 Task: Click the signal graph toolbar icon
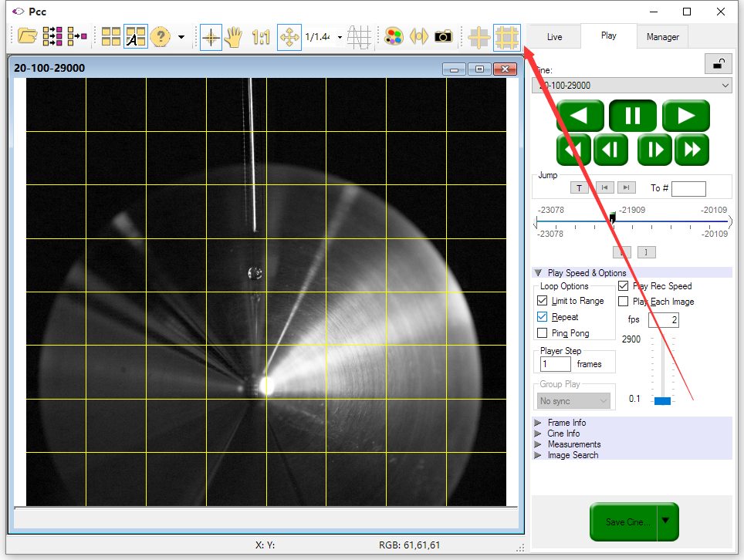coord(359,37)
